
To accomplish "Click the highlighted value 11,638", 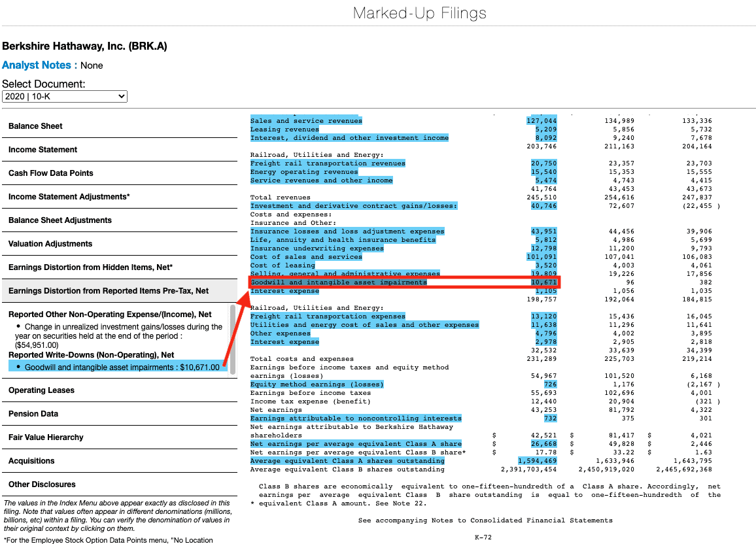I will click(x=544, y=325).
